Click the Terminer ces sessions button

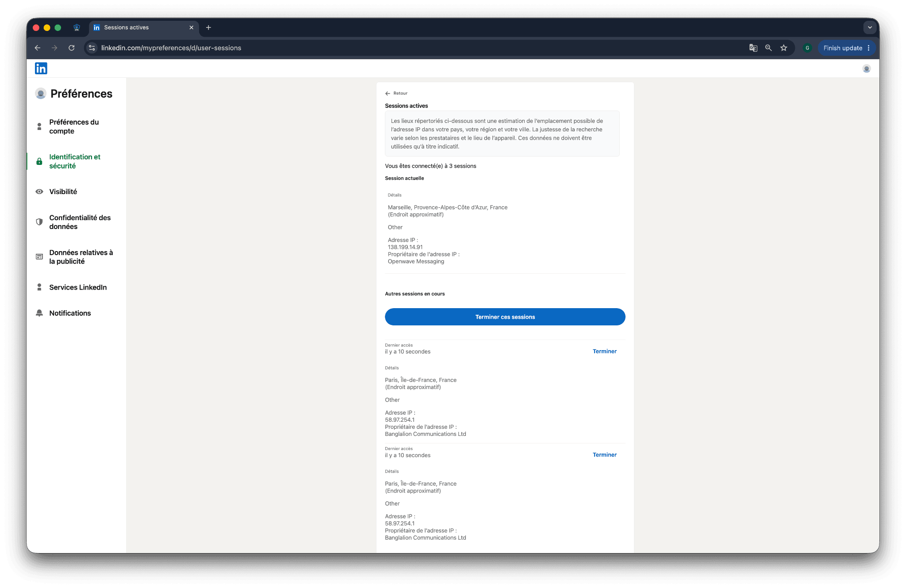click(x=505, y=317)
